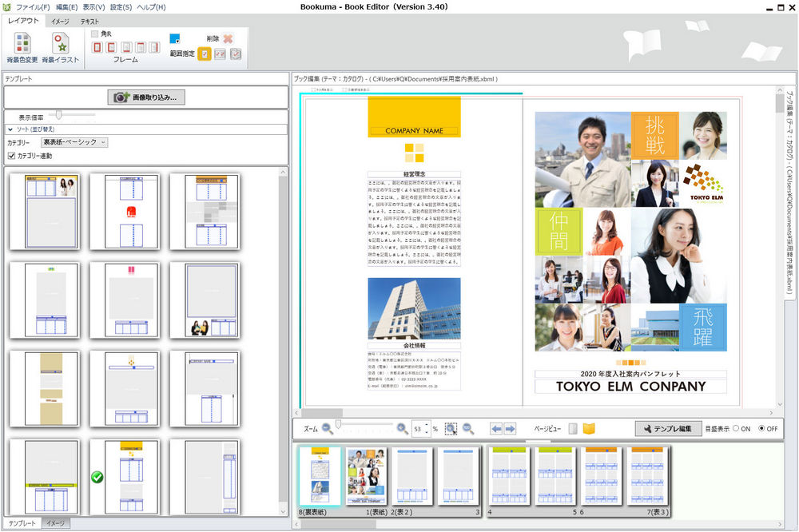Click the zoom-in magnifier icon

[x=402, y=429]
